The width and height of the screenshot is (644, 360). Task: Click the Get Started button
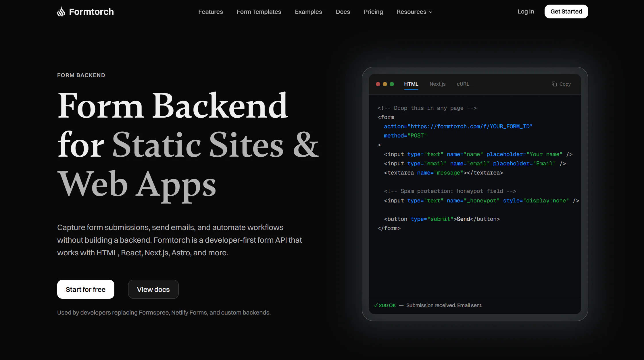tap(566, 12)
